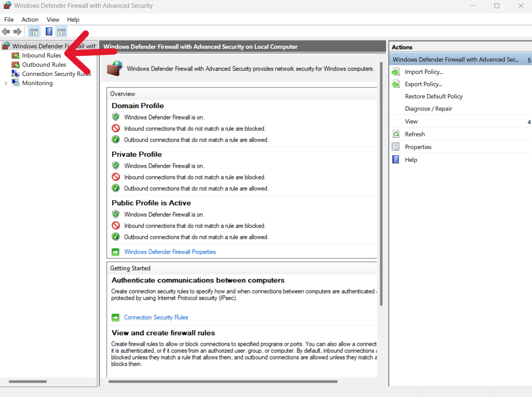Click the Back arrow toolbar icon
Image resolution: width=532 pixels, height=397 pixels.
click(x=6, y=32)
